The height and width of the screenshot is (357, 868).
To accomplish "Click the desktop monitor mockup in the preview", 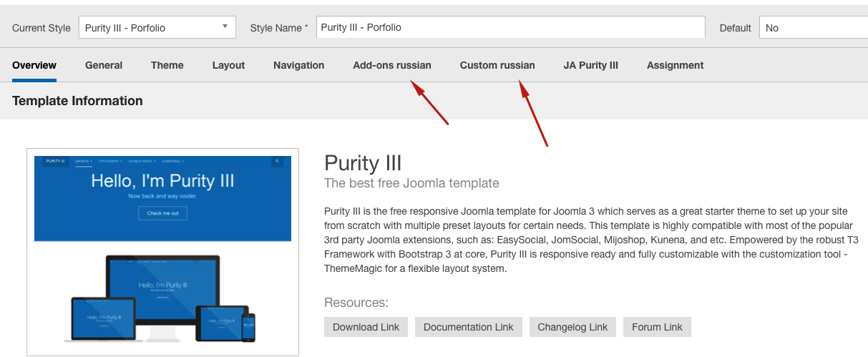I will coord(163,286).
